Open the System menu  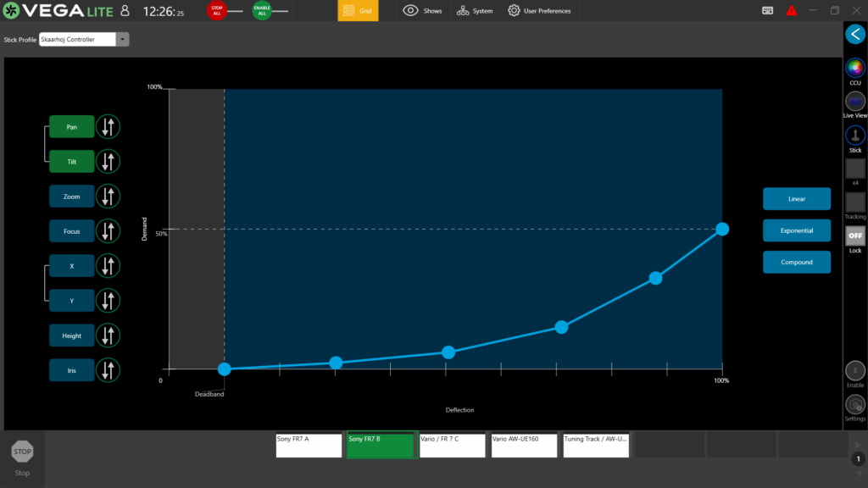[475, 10]
